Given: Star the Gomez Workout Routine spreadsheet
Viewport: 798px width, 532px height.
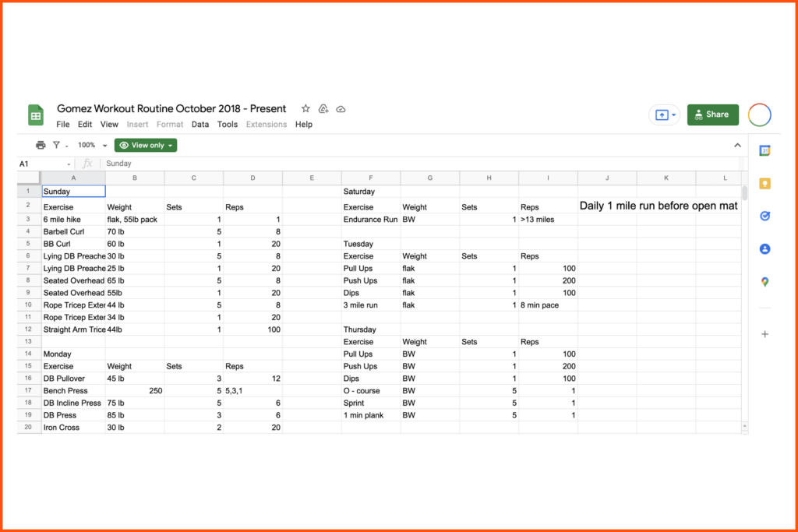Looking at the screenshot, I should click(x=305, y=109).
